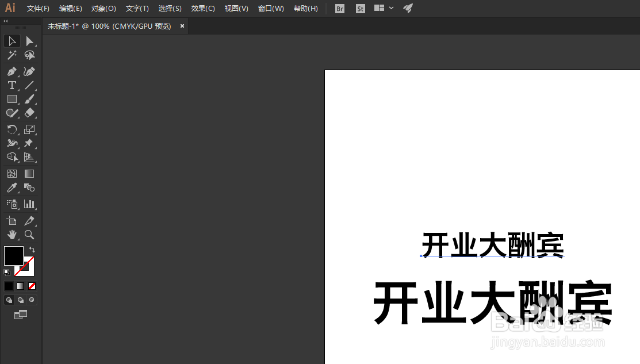Grab the Hand tool for panning

[12, 235]
